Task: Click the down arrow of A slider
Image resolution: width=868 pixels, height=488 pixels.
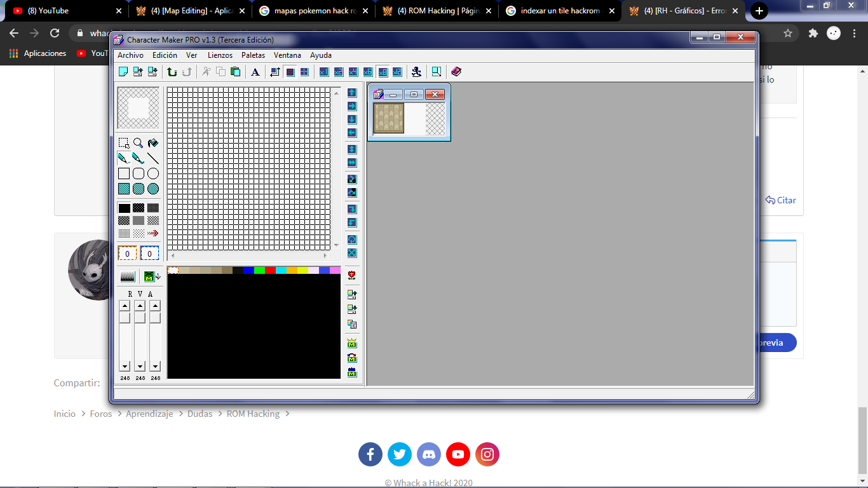Action: tap(155, 367)
